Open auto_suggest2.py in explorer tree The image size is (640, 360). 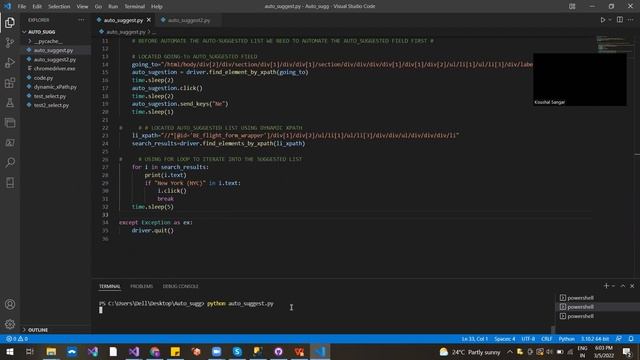56,60
